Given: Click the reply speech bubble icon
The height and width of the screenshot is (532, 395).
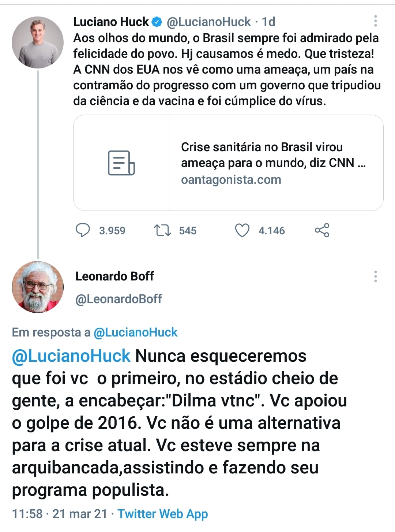Looking at the screenshot, I should [83, 230].
